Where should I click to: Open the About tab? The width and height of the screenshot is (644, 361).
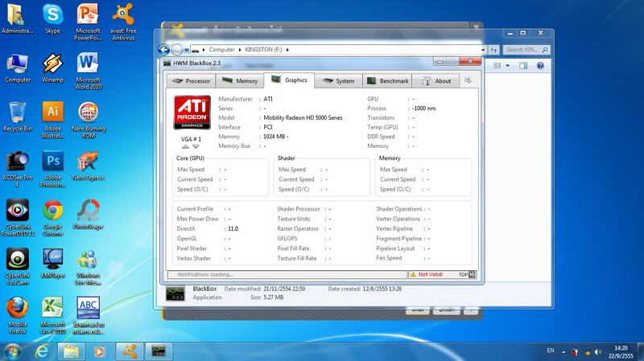point(437,81)
